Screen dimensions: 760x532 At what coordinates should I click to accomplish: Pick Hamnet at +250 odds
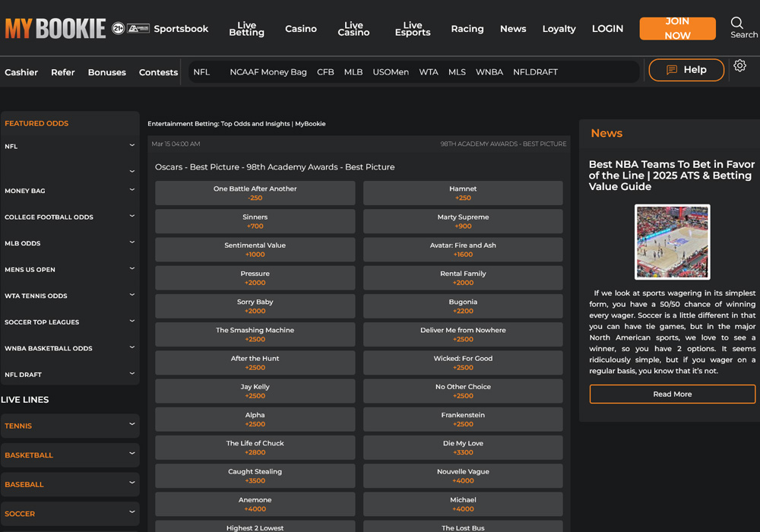[463, 193]
